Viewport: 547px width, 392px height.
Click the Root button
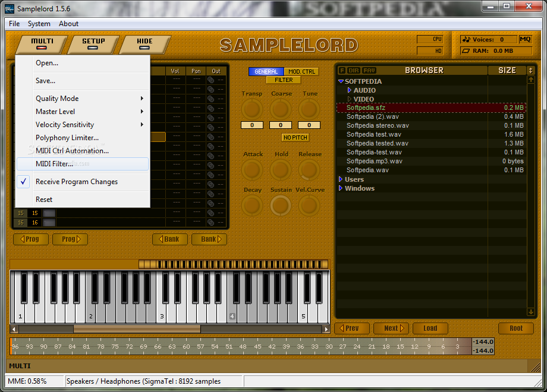pos(516,328)
